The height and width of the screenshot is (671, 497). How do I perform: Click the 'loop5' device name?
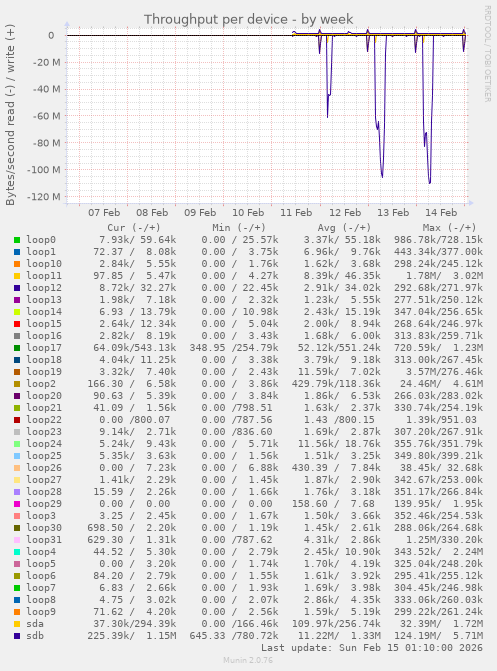[x=41, y=564]
